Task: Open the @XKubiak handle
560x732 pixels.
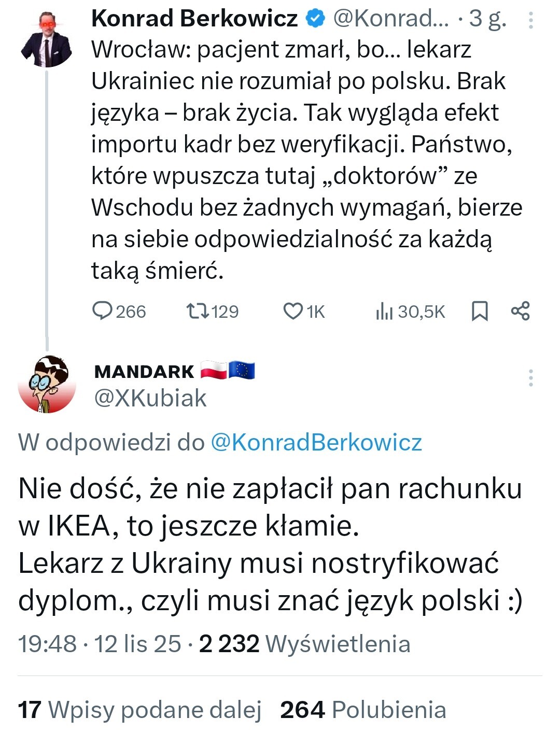Action: 150,398
